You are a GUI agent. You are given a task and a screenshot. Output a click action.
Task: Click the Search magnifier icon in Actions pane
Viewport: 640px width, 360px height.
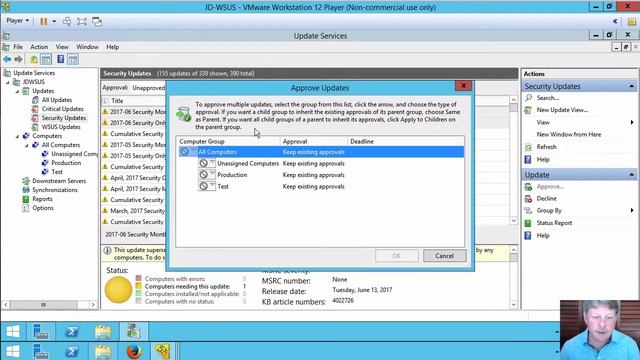[x=529, y=98]
